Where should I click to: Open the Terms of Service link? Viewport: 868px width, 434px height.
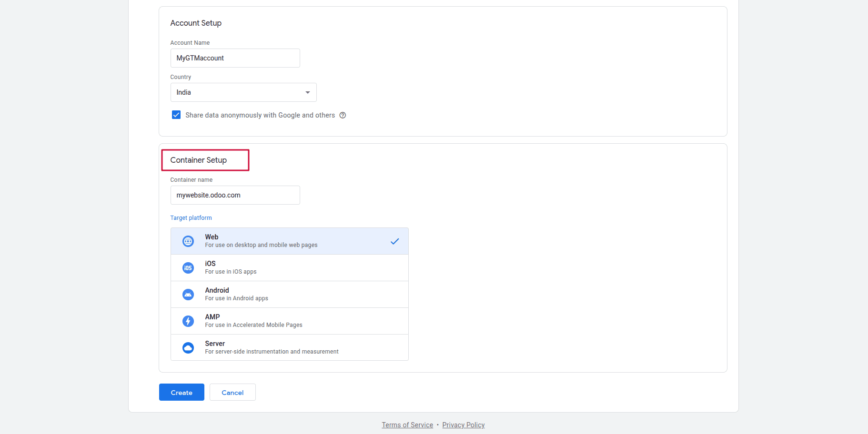click(407, 425)
